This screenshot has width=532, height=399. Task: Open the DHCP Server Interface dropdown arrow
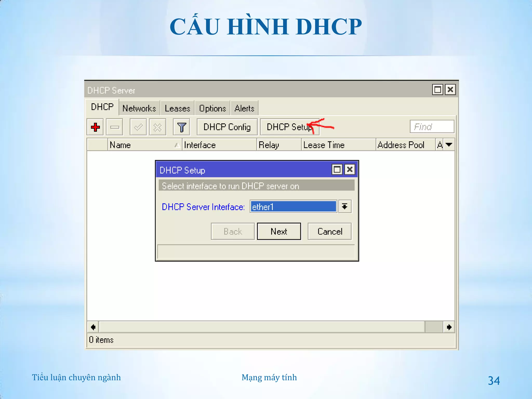[x=345, y=207]
